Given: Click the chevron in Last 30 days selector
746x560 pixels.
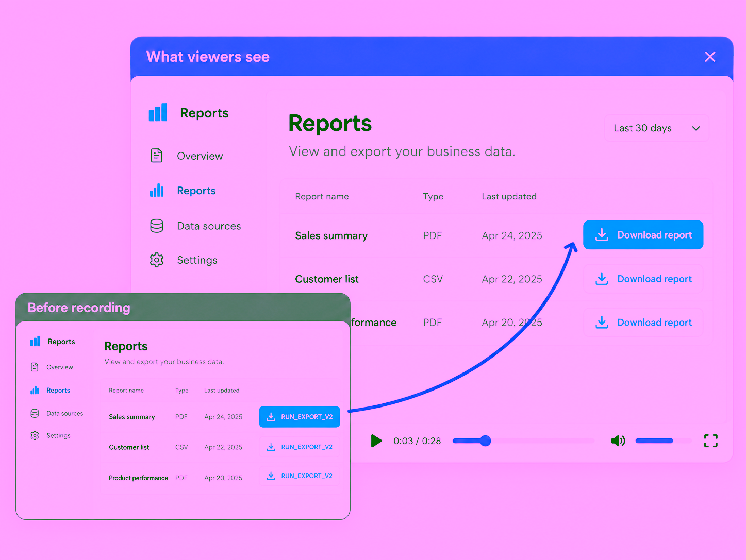Looking at the screenshot, I should [696, 128].
